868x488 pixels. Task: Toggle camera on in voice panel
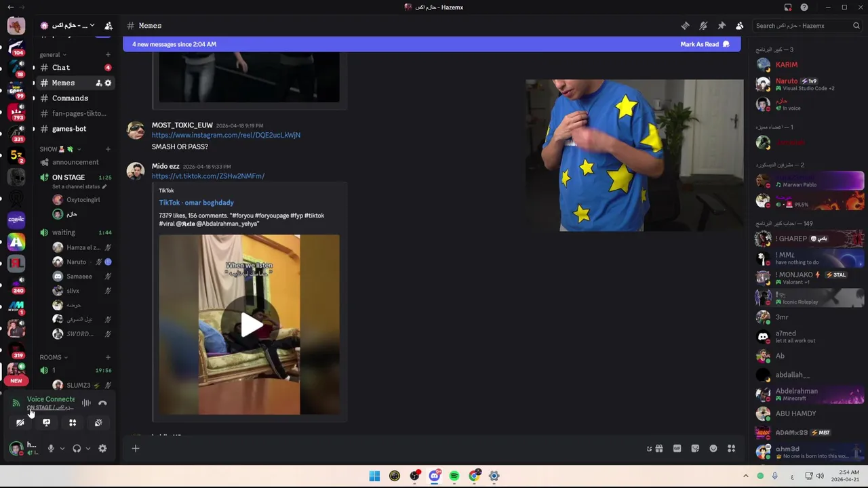coord(20,422)
